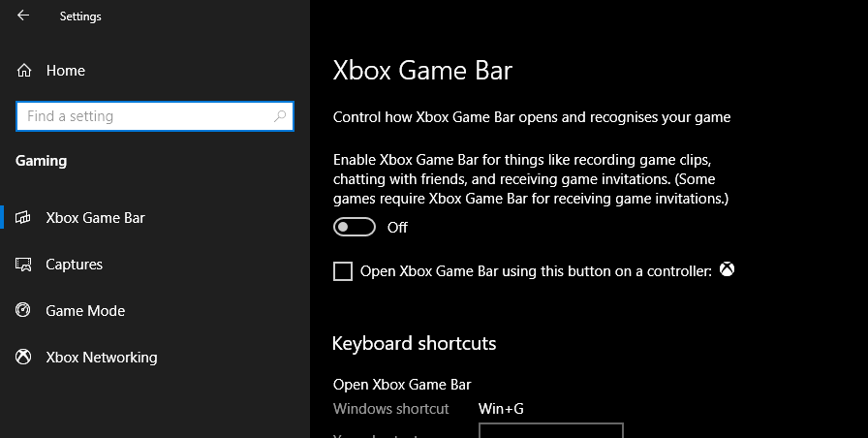Select Xbox Game Bar in sidebar
Screen dimensions: 868x438
click(x=95, y=218)
